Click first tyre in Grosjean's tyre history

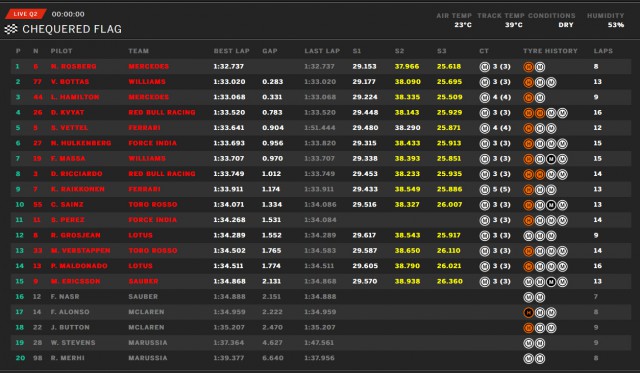(529, 236)
